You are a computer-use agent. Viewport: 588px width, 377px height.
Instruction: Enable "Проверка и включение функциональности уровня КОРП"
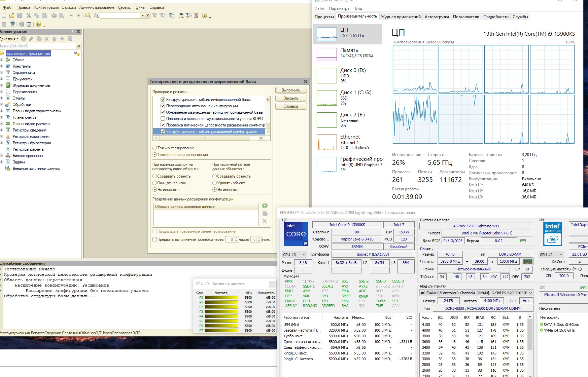tap(163, 119)
